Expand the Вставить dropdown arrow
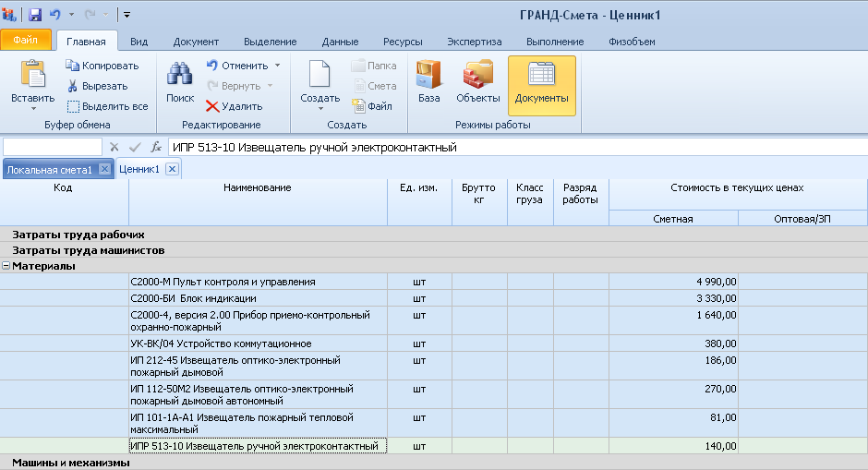 [x=33, y=109]
